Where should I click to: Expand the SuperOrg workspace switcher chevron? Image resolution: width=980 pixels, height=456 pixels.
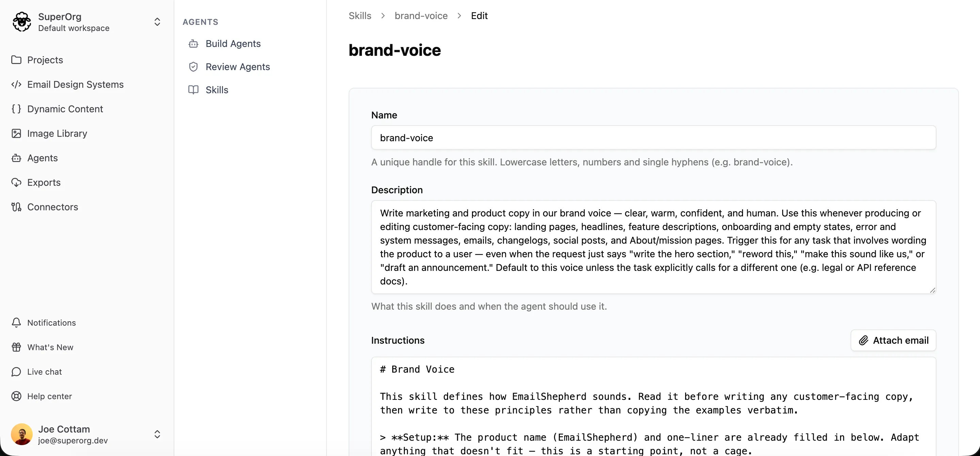[157, 22]
